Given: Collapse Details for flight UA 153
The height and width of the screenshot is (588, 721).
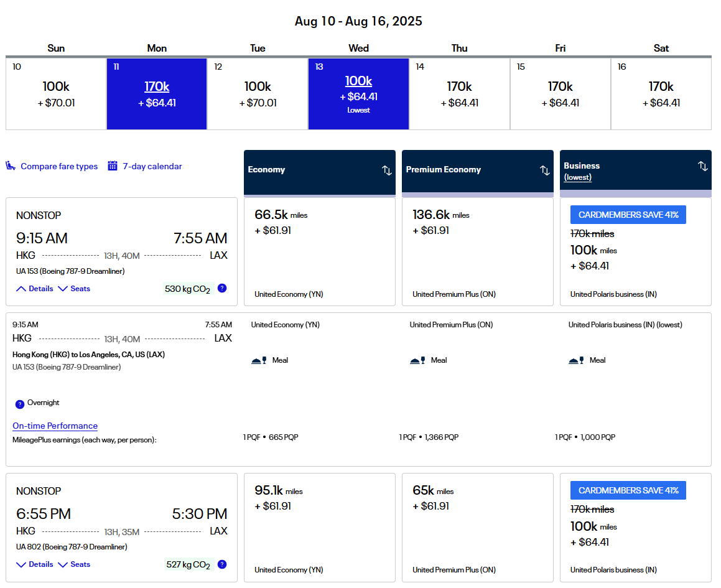Looking at the screenshot, I should [x=35, y=289].
